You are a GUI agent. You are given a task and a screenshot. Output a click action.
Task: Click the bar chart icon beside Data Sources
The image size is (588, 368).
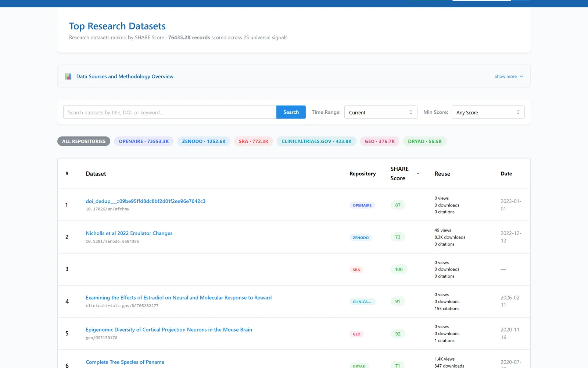[x=68, y=76]
